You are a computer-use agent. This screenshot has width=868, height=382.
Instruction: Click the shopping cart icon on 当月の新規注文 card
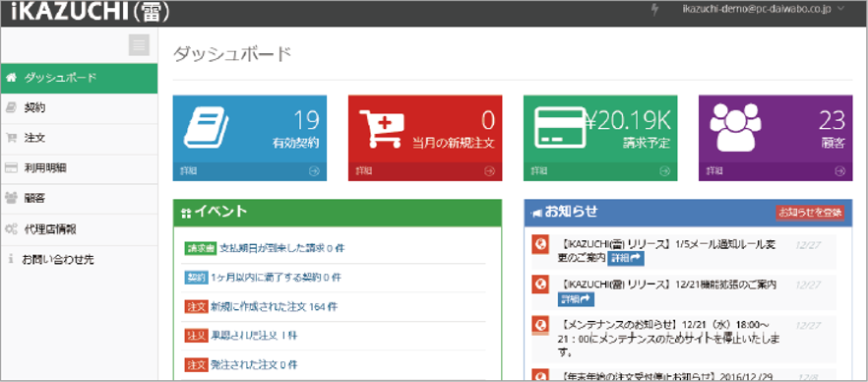click(383, 128)
